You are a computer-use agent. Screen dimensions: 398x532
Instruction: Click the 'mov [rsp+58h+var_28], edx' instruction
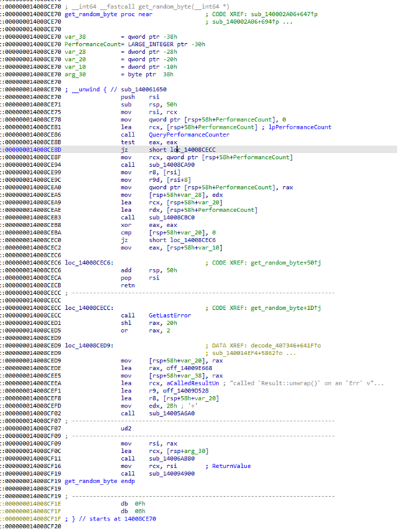(x=172, y=195)
